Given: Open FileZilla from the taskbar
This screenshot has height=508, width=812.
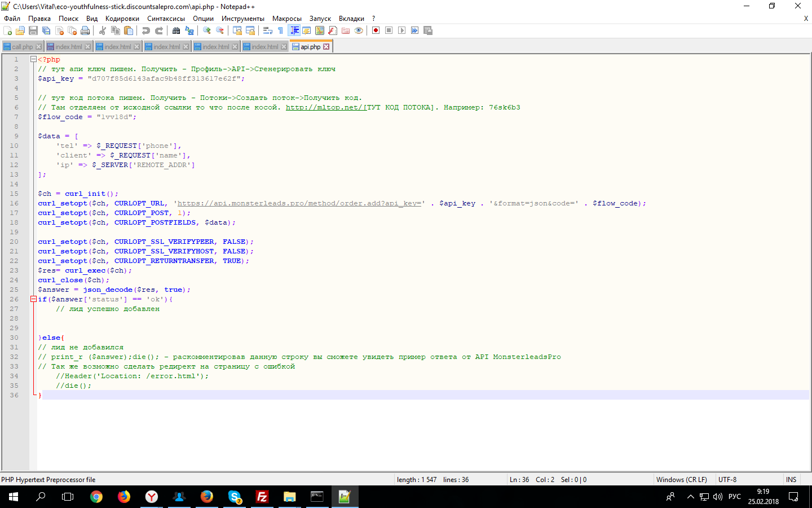Looking at the screenshot, I should click(262, 497).
